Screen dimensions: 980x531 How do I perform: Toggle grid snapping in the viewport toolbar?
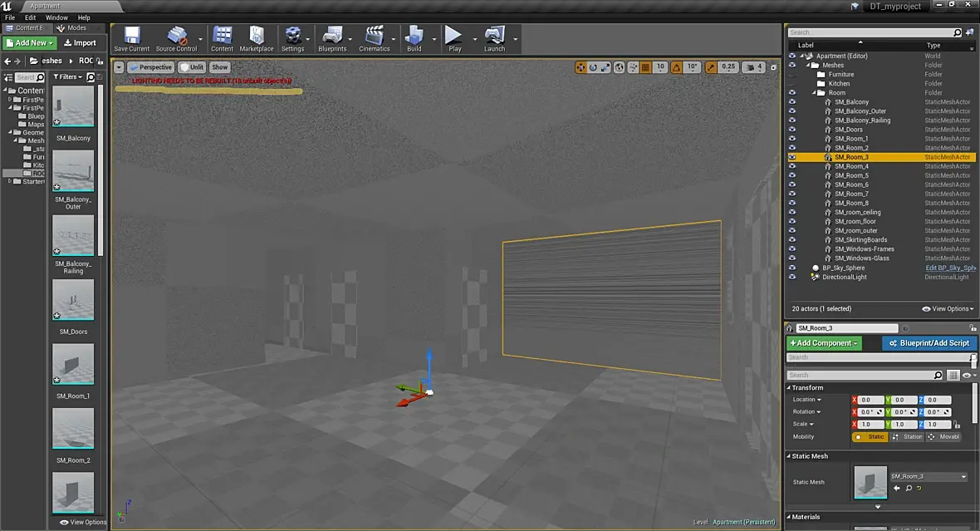tap(645, 67)
